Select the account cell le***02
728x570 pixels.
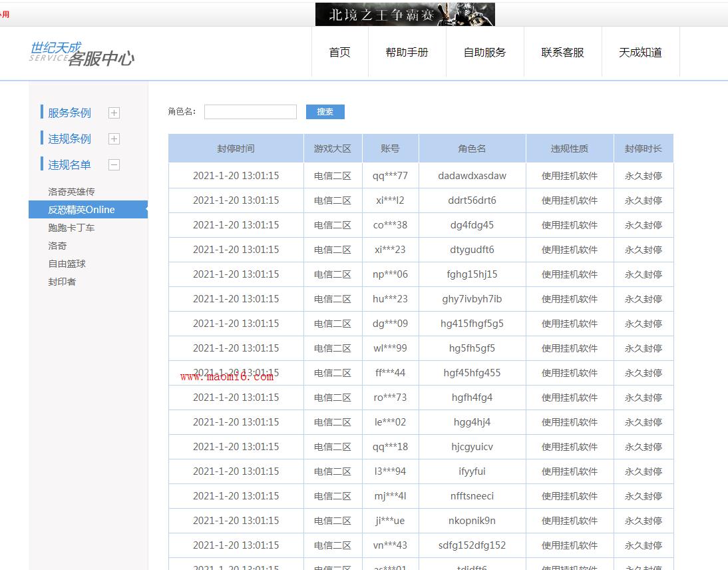pyautogui.click(x=390, y=422)
